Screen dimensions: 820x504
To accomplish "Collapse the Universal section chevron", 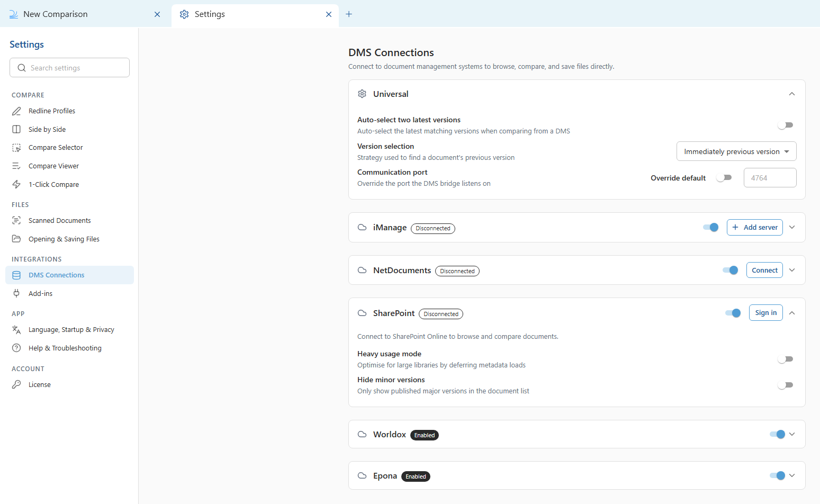I will click(x=792, y=94).
